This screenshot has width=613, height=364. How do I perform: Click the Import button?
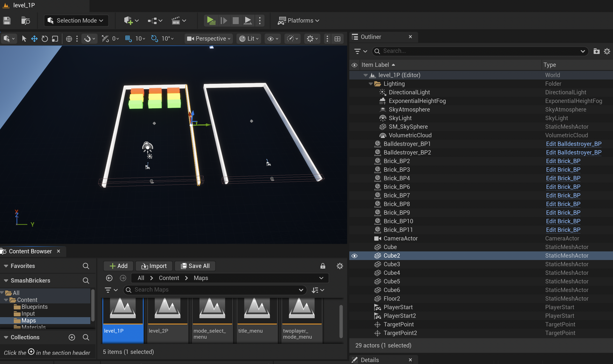click(154, 266)
